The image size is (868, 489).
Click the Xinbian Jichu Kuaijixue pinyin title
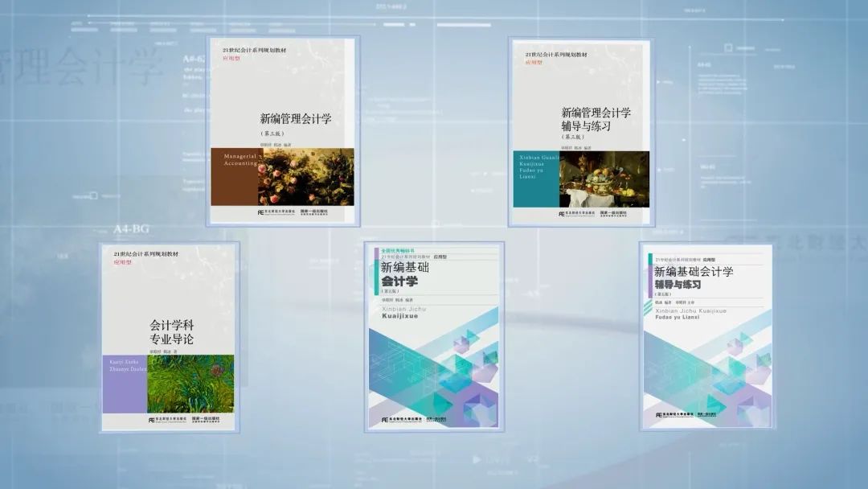coord(404,312)
